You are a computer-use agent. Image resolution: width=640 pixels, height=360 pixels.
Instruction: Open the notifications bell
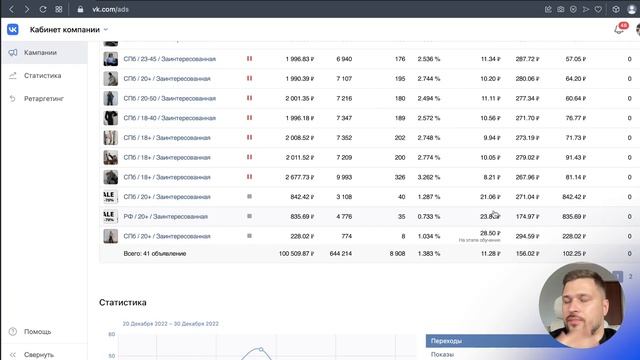point(619,29)
